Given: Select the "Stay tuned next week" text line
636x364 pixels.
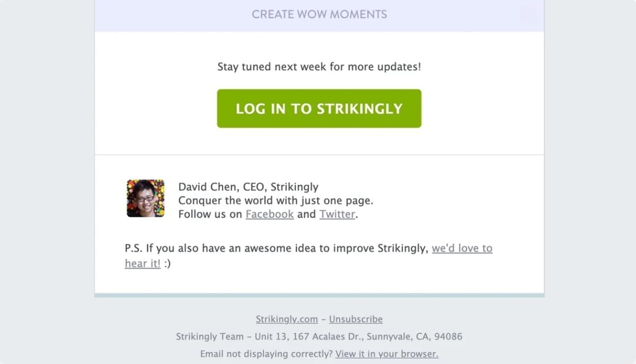Looking at the screenshot, I should [x=319, y=67].
